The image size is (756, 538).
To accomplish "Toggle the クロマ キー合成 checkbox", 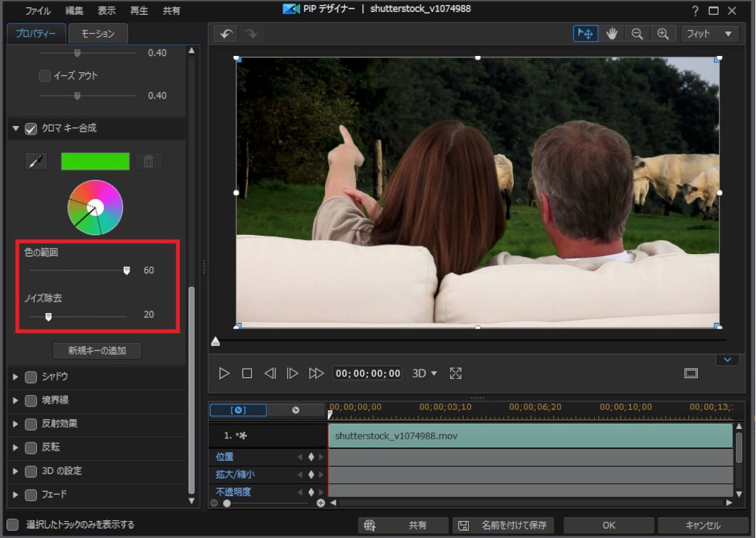I will (30, 129).
